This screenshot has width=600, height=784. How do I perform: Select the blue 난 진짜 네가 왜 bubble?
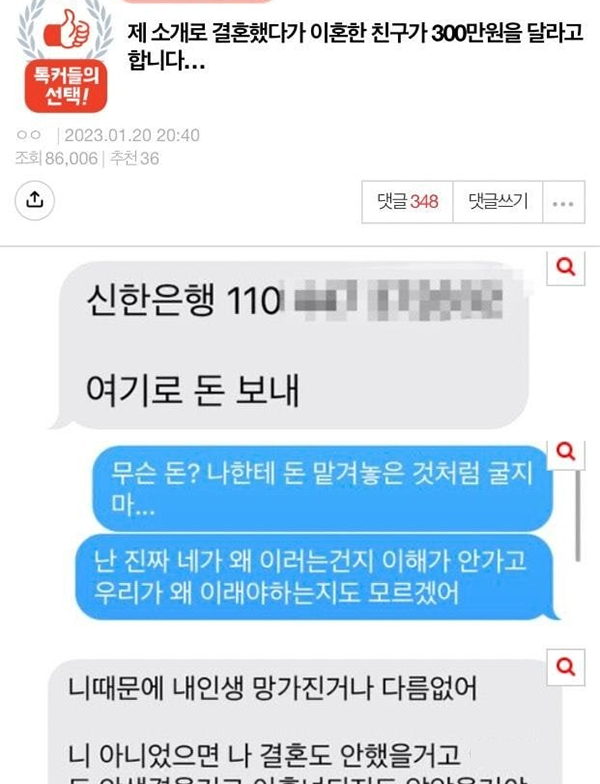(316, 577)
